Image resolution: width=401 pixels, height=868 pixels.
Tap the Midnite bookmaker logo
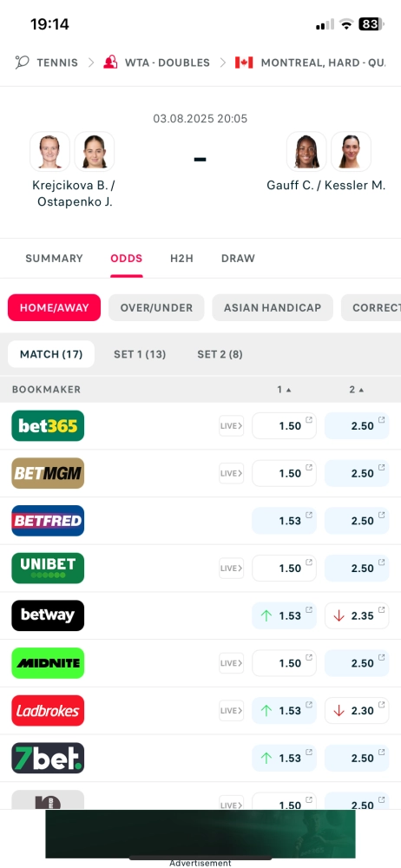[48, 663]
